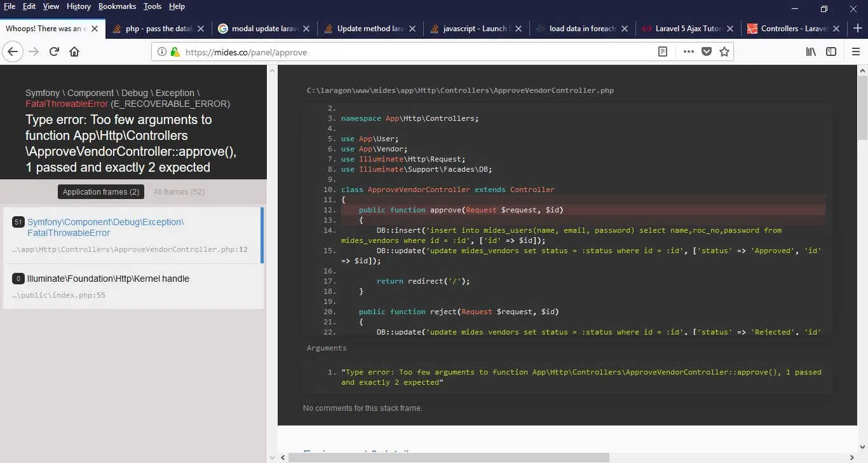
Task: Bookmark this page with the star icon
Action: 724,52
